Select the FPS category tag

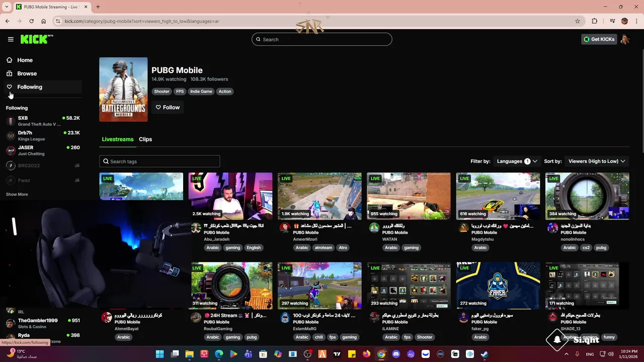(x=180, y=92)
